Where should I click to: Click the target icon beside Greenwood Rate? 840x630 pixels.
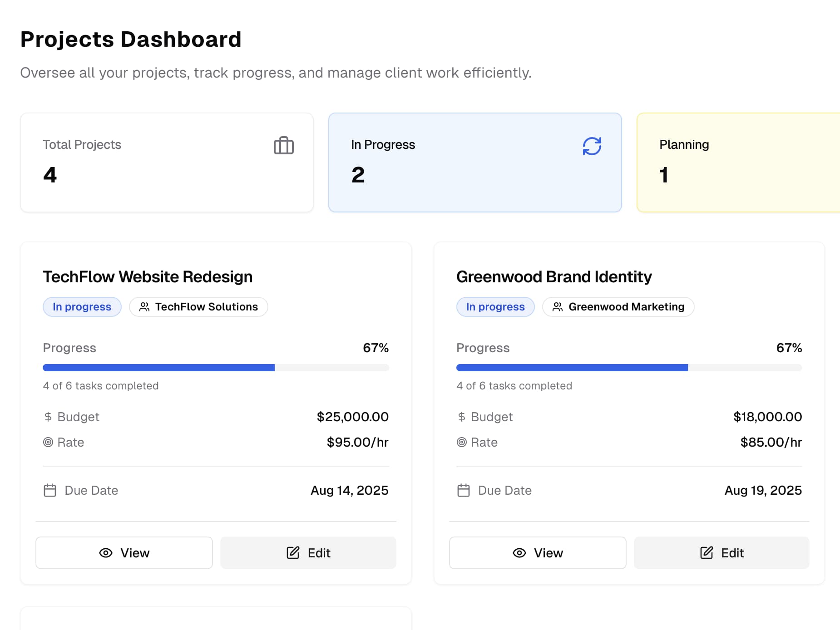coord(461,442)
